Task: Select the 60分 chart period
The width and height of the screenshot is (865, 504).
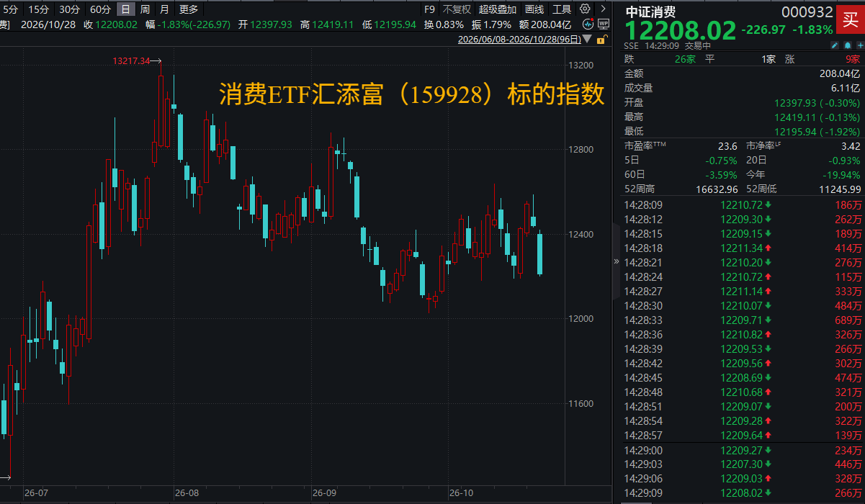Action: (100, 9)
